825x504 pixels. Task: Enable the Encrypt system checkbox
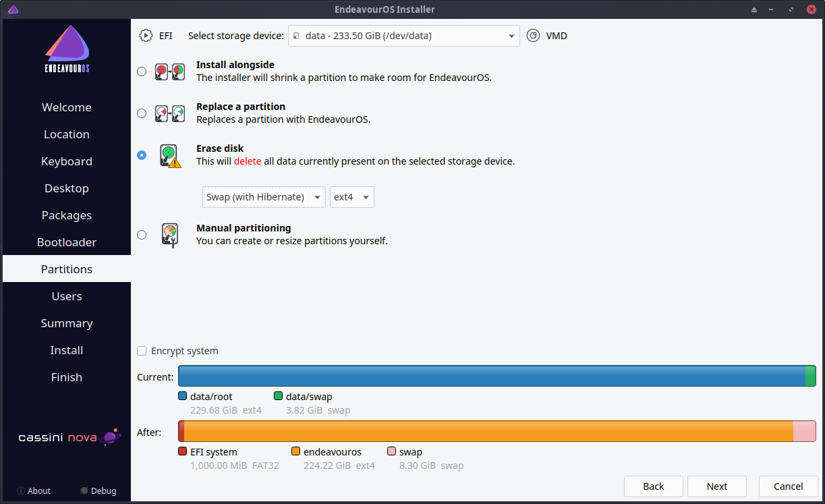click(142, 351)
